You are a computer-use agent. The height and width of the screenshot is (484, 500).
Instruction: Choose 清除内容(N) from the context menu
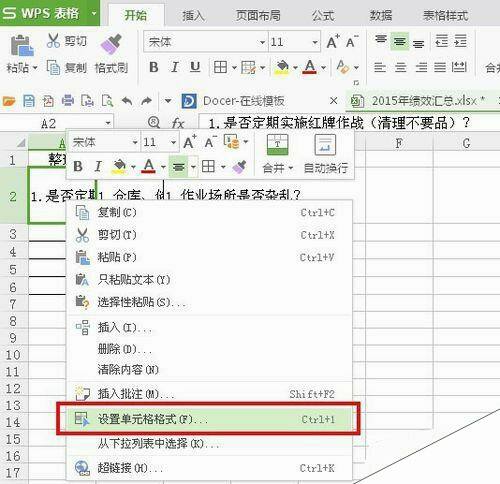coord(210,369)
